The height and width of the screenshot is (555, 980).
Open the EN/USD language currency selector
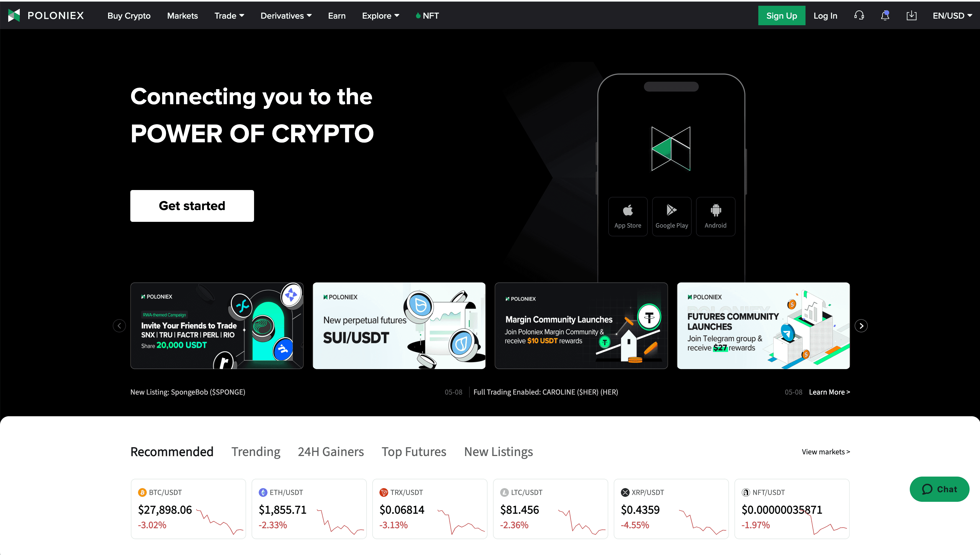(x=952, y=16)
